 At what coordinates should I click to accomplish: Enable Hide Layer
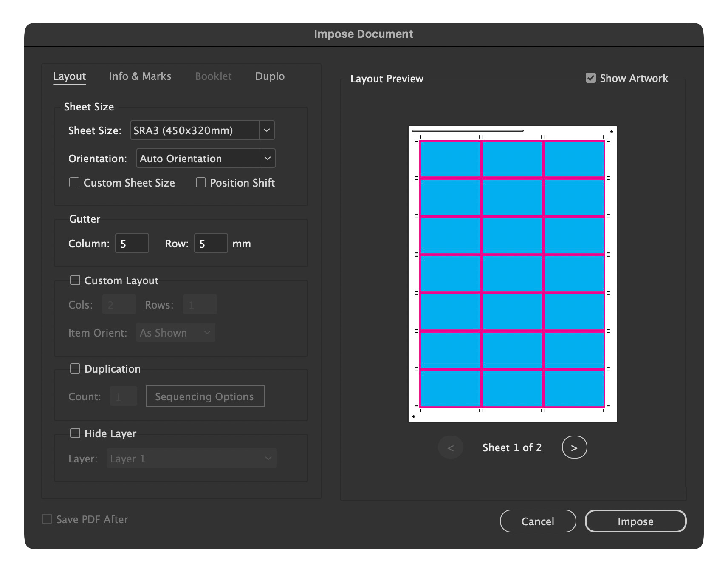75,433
